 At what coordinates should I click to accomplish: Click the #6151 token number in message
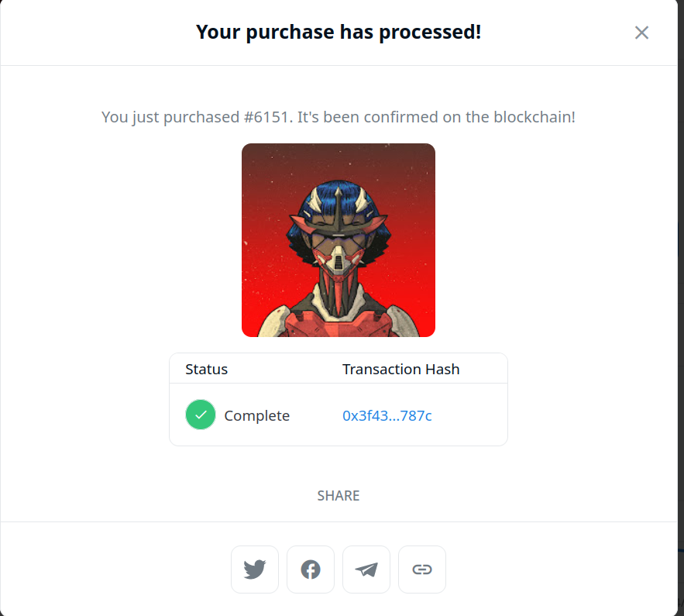coord(266,117)
